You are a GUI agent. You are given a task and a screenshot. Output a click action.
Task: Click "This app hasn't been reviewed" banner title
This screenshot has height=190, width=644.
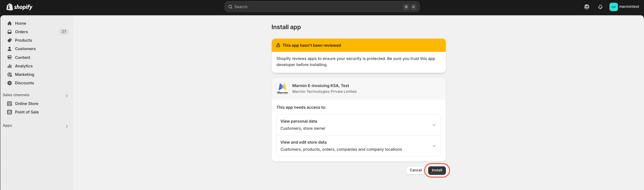tap(312, 45)
